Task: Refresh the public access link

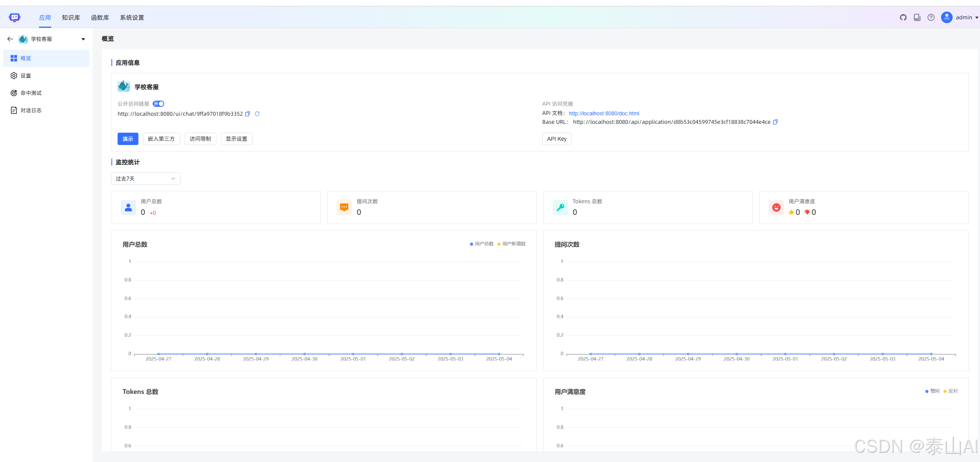Action: (x=257, y=114)
